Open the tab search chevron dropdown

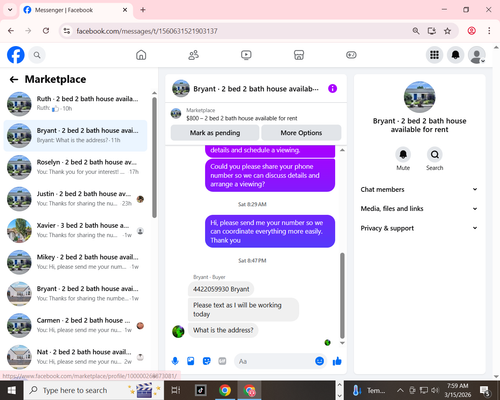click(10, 10)
